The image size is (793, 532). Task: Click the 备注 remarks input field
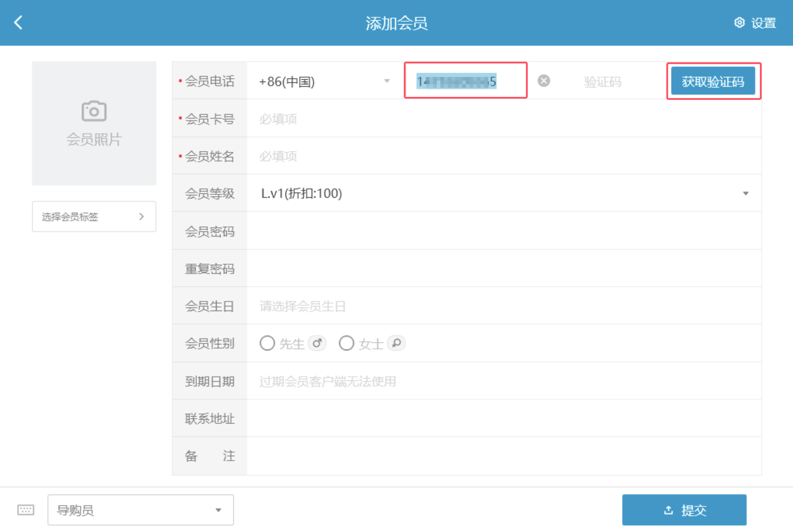504,456
